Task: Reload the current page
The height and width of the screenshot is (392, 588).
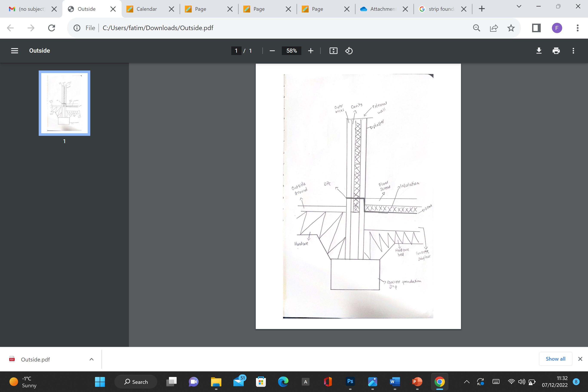Action: (x=52, y=28)
